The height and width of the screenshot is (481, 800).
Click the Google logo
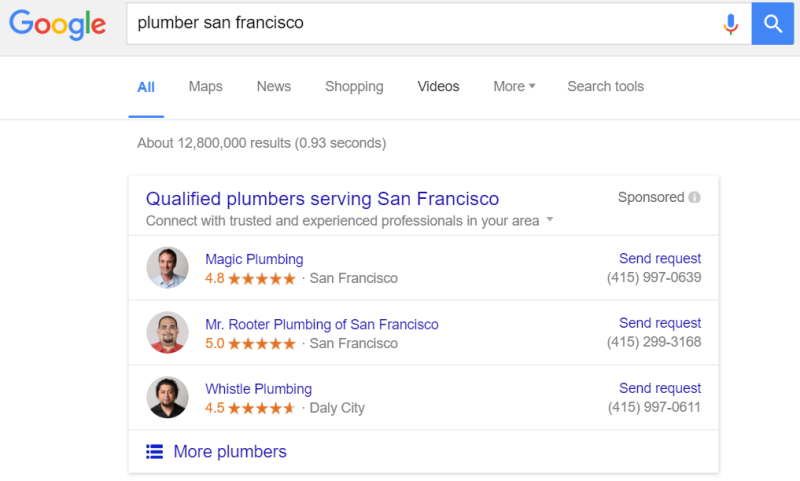click(x=58, y=24)
